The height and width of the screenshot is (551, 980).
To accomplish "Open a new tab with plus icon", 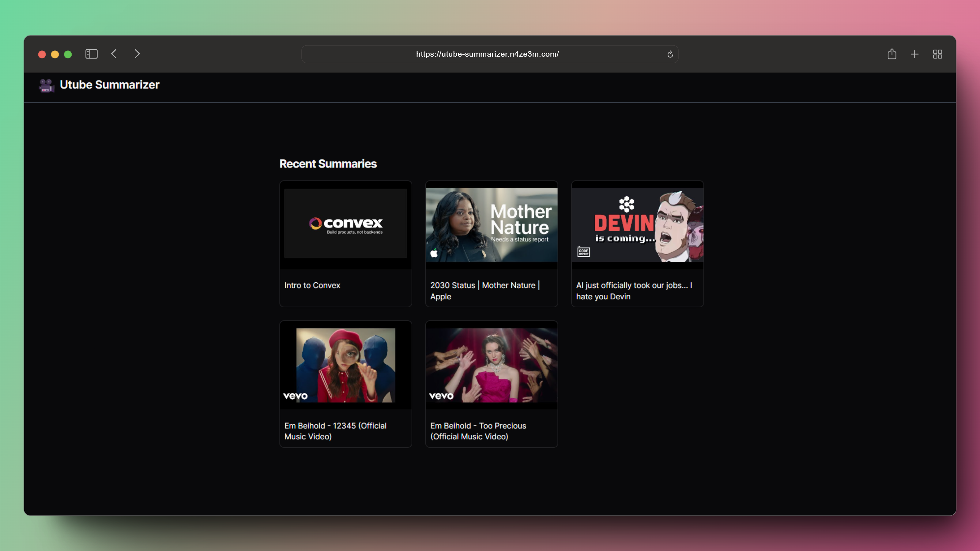I will (x=914, y=54).
